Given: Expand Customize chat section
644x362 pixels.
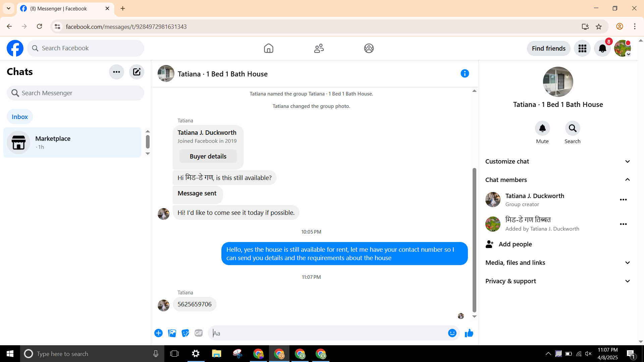Looking at the screenshot, I should point(557,161).
